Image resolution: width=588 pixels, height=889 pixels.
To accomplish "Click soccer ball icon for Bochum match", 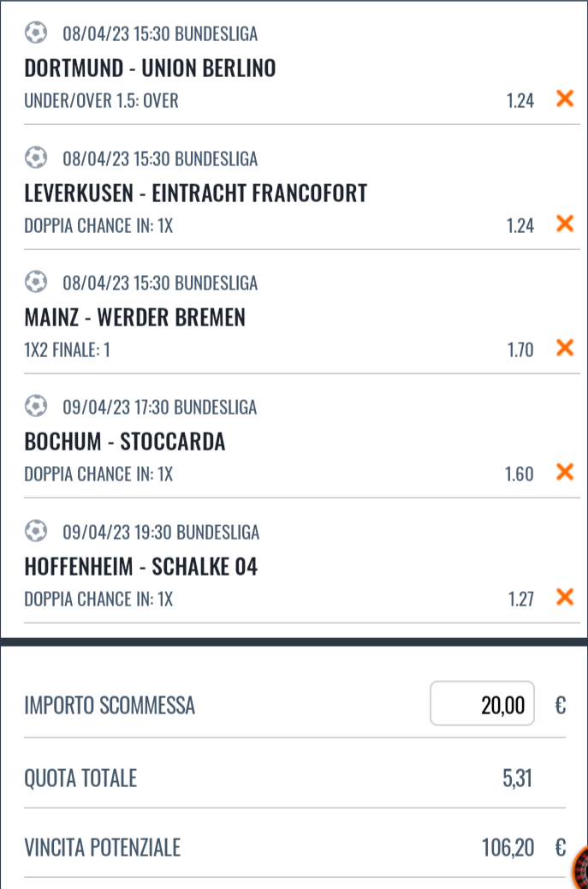I will coord(36,406).
